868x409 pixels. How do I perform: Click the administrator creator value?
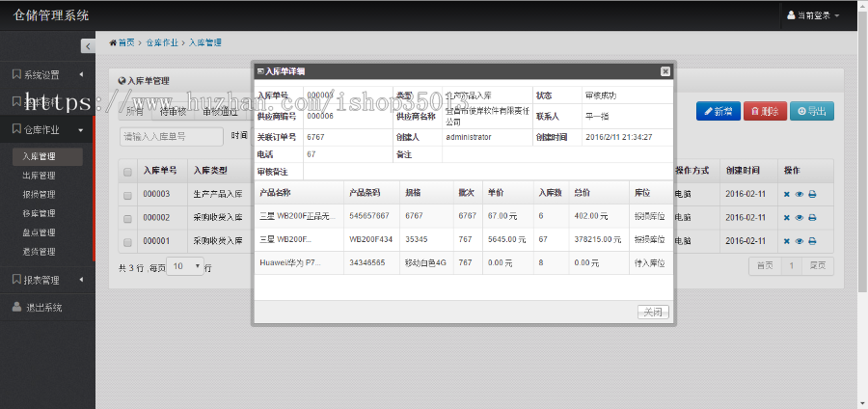pyautogui.click(x=469, y=137)
